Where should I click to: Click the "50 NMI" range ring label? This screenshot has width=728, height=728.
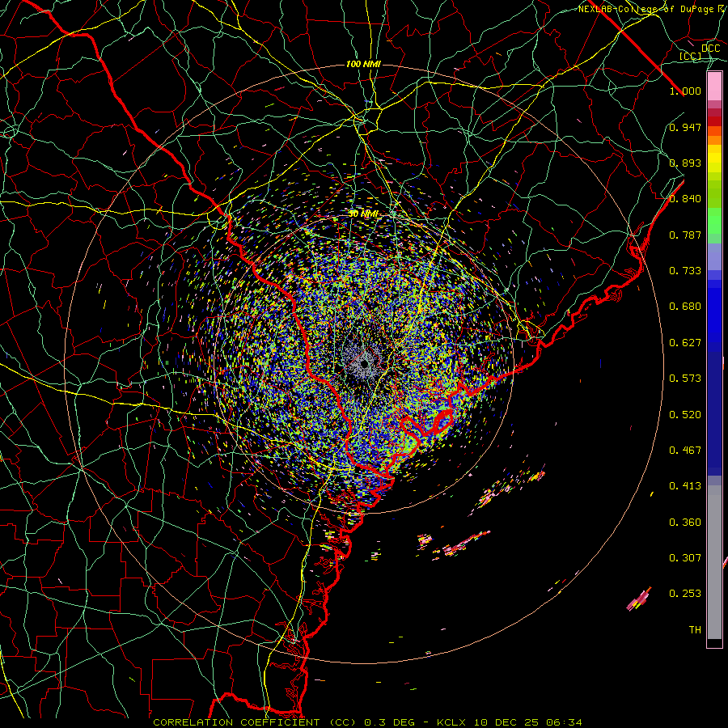click(x=363, y=214)
